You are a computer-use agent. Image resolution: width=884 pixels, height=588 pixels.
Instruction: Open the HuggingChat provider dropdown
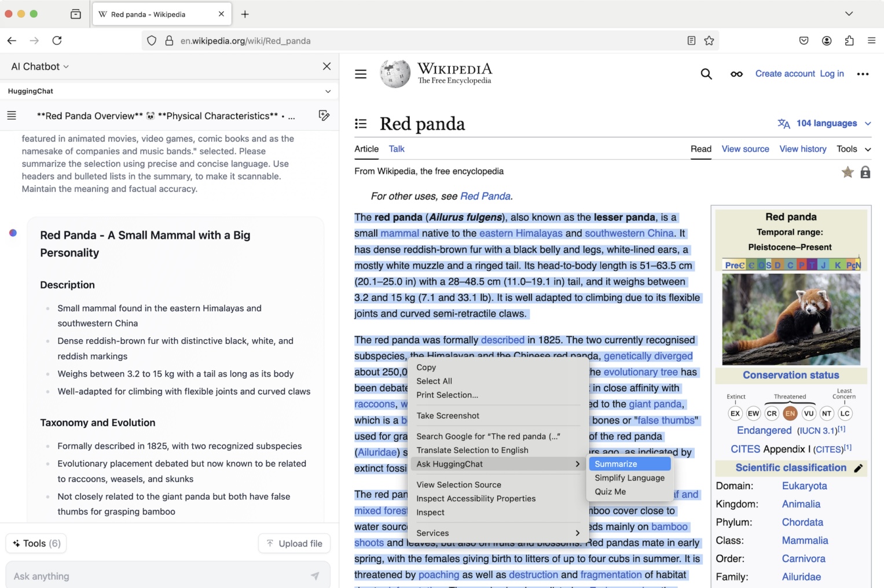click(328, 91)
